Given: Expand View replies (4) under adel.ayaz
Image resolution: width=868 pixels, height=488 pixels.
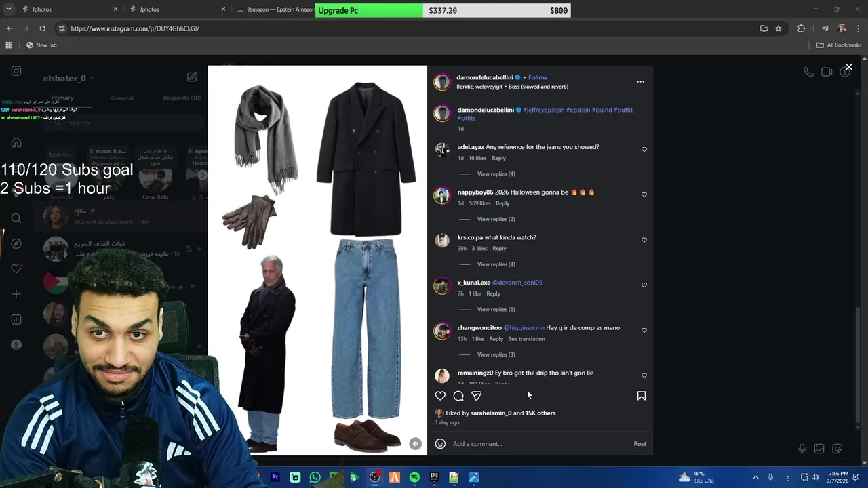Looking at the screenshot, I should [496, 174].
